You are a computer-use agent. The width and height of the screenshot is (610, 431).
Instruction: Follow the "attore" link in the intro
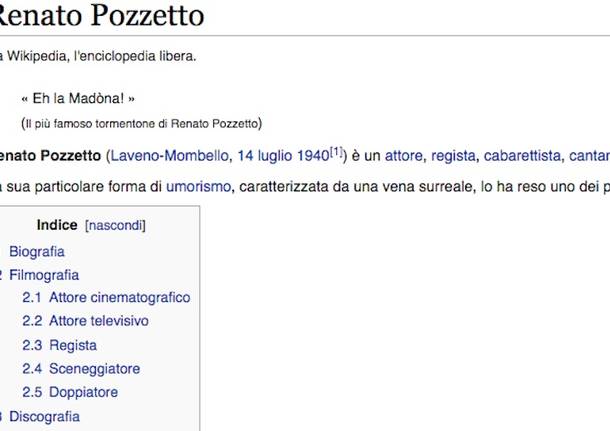pos(404,155)
